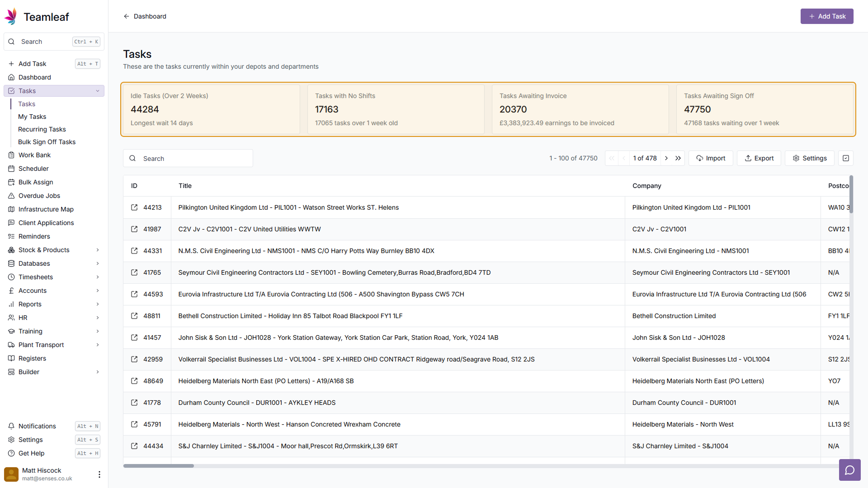Screen dimensions: 868x488
Task: Open Bulk Assign page
Action: point(54,182)
